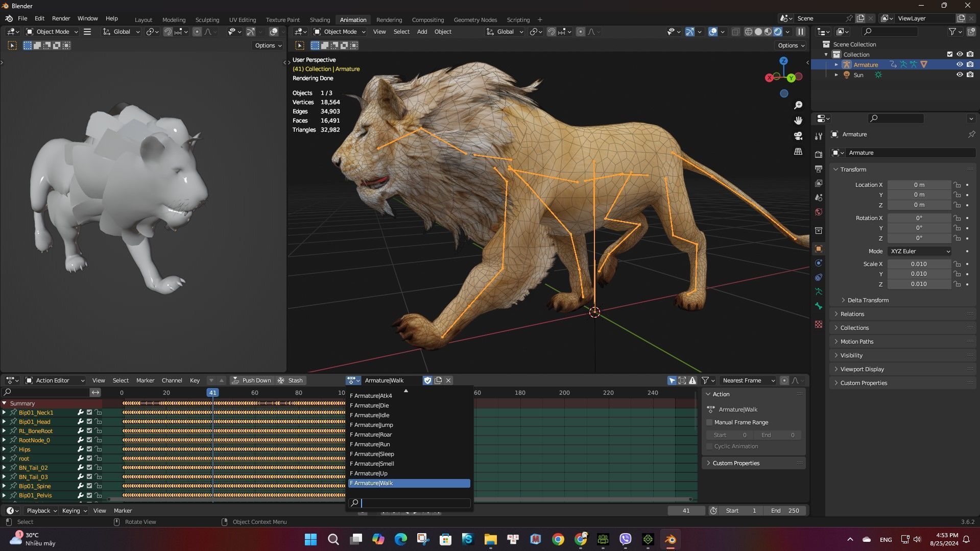Disable Armature in renders camera icon
Screen dimensions: 980x551
click(970, 64)
